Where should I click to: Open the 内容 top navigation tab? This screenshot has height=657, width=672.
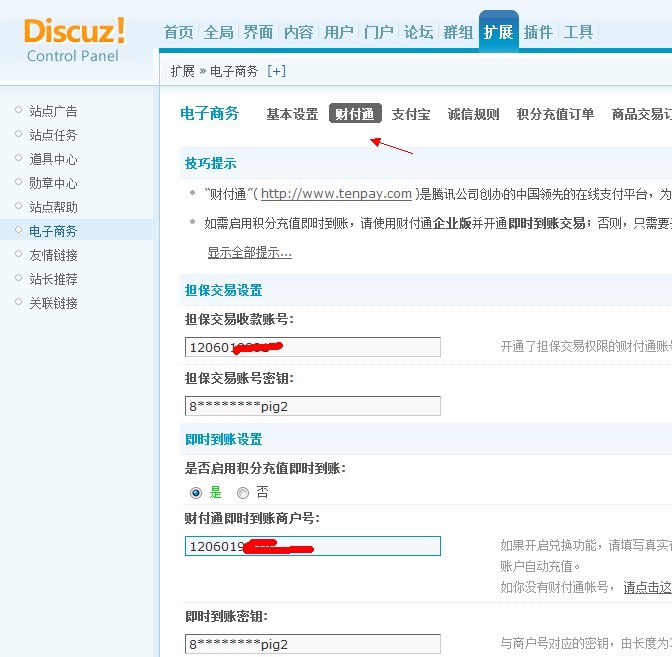[x=299, y=32]
